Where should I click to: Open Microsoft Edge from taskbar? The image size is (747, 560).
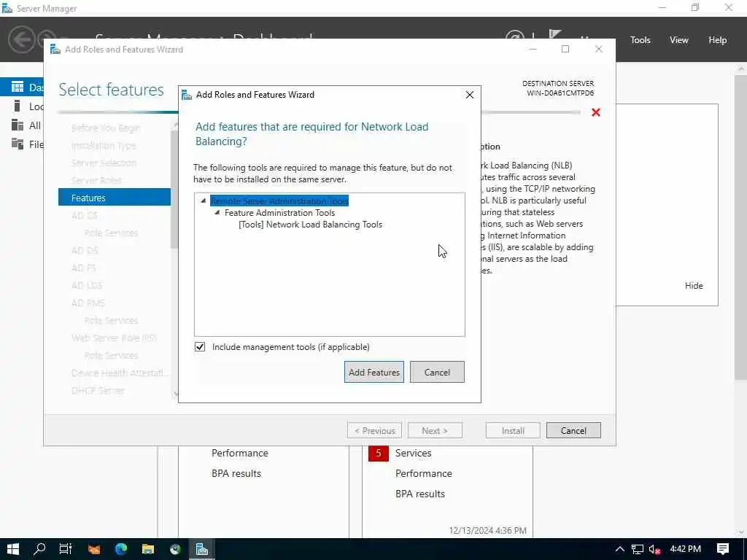(x=121, y=549)
